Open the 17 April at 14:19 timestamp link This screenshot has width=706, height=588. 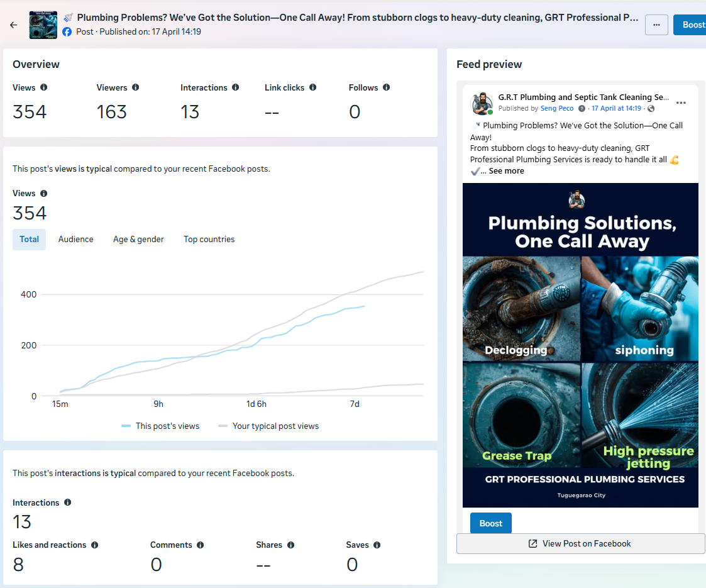616,109
